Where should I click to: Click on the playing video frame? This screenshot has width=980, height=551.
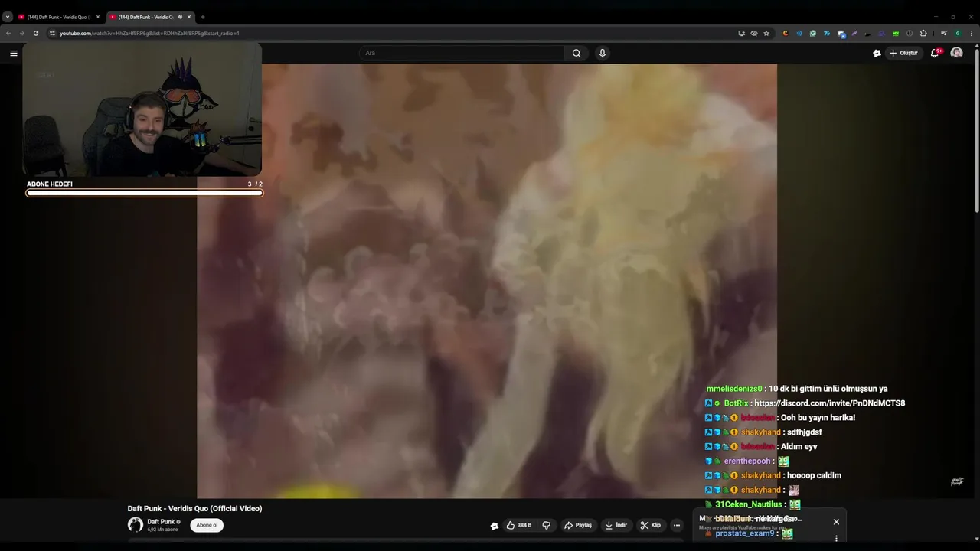point(487,281)
